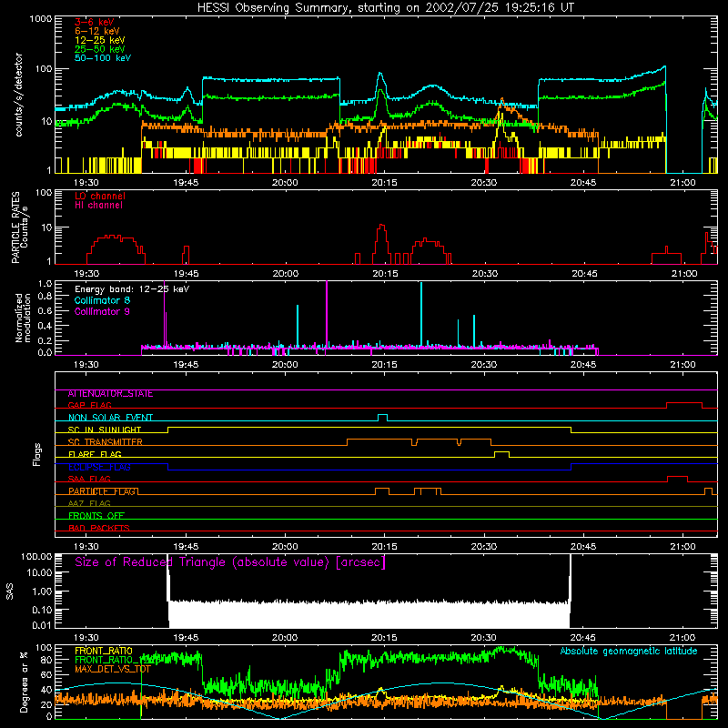The width and height of the screenshot is (728, 728).
Task: Click the dim olive flag label above FRONTS_OFF
Action: click(x=89, y=504)
